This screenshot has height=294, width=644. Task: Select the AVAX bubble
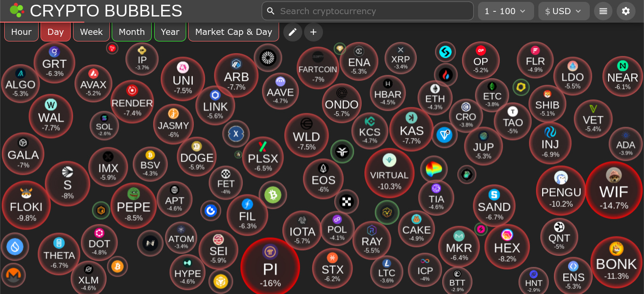(x=93, y=83)
